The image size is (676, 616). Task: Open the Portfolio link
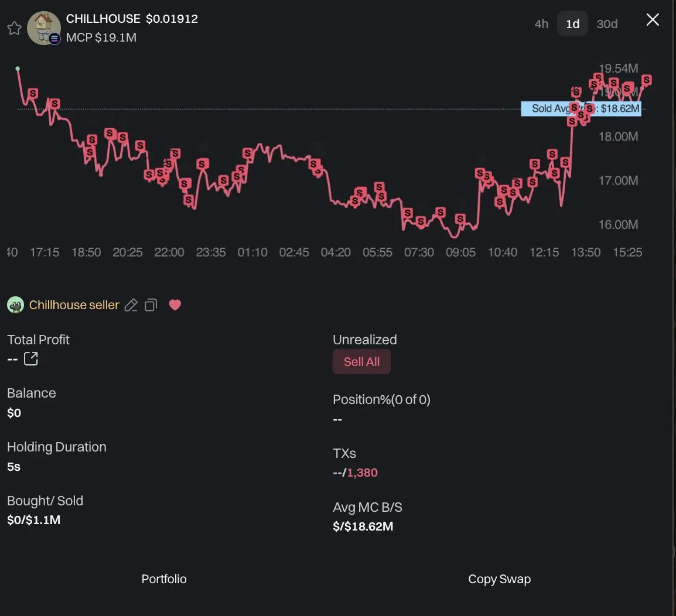pyautogui.click(x=164, y=579)
